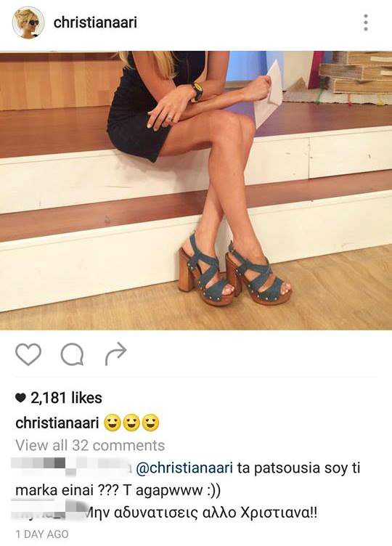Tap the comment speech bubble icon
392x546 pixels.
tap(72, 354)
